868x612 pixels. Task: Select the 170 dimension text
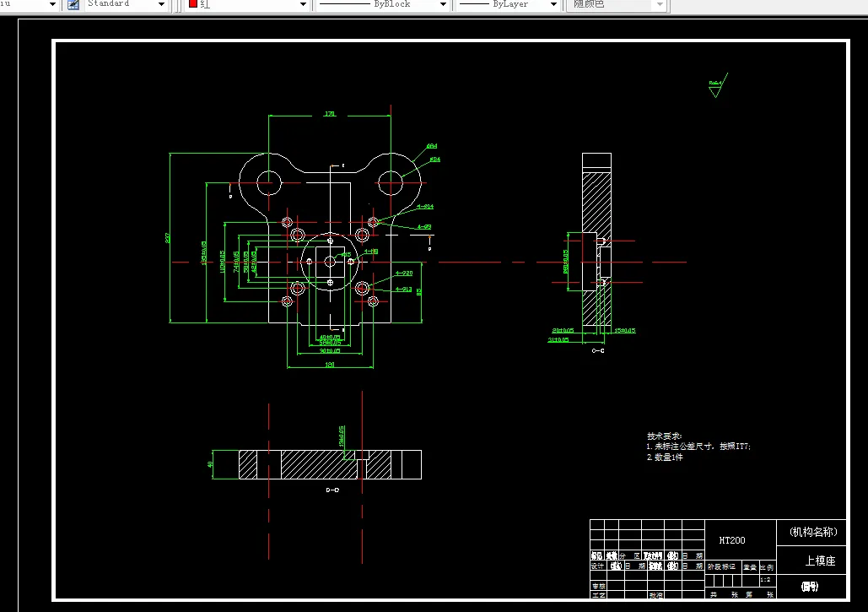point(329,114)
